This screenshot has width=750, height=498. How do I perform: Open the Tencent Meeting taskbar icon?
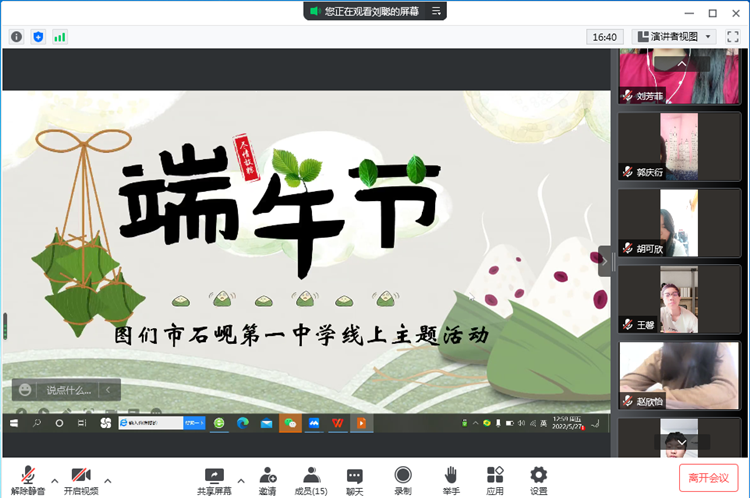[x=314, y=423]
